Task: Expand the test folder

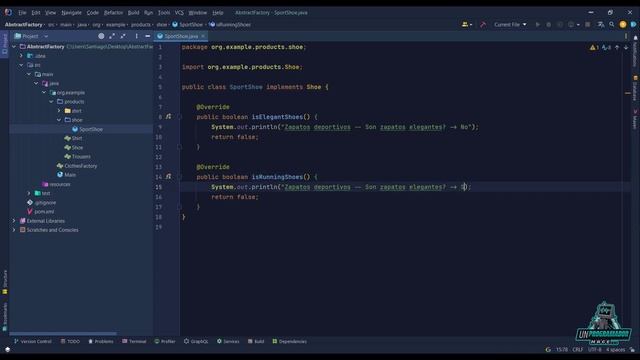Action: point(29,193)
